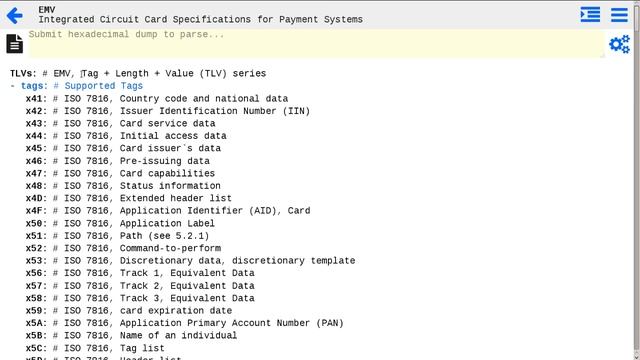Click the vertical scrollbar on right edge
The image size is (640, 360).
(x=636, y=180)
